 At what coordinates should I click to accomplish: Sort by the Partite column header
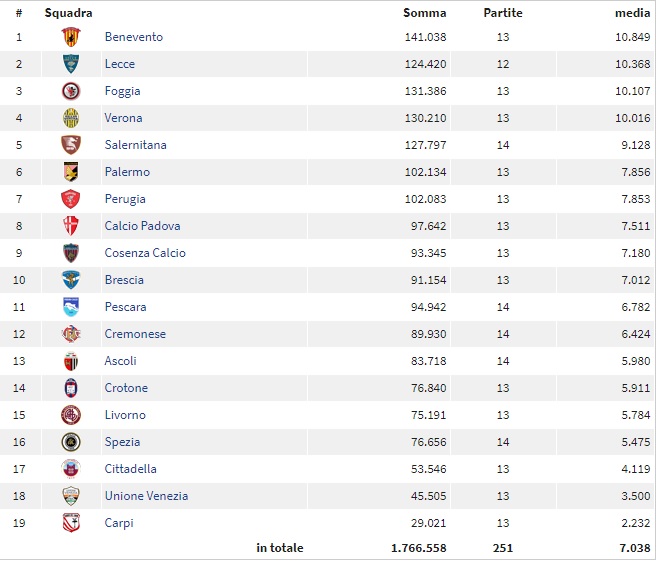[x=502, y=13]
